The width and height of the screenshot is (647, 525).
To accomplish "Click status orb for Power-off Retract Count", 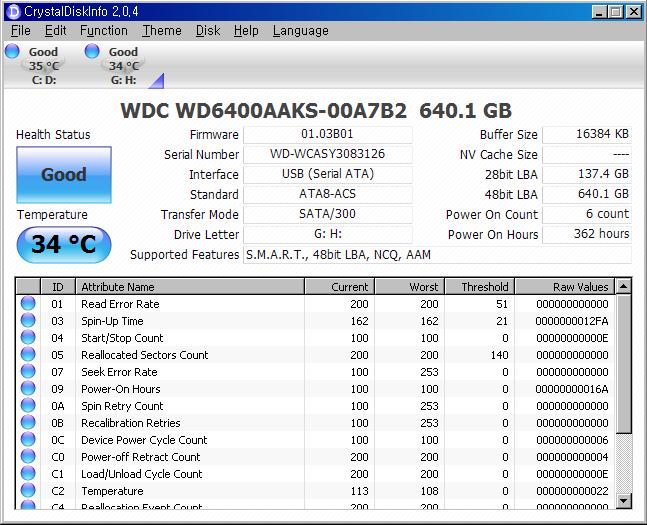I will (x=28, y=456).
